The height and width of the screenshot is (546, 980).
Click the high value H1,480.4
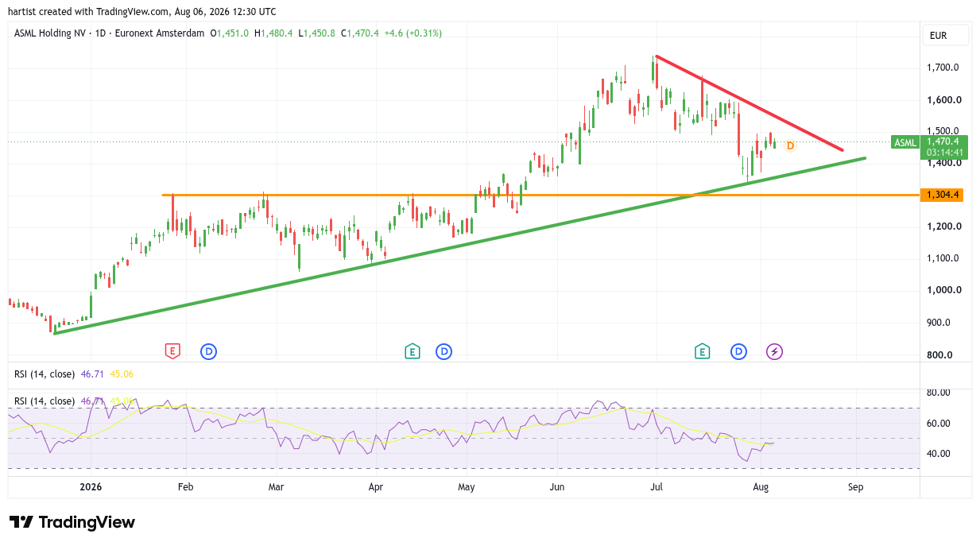(273, 33)
